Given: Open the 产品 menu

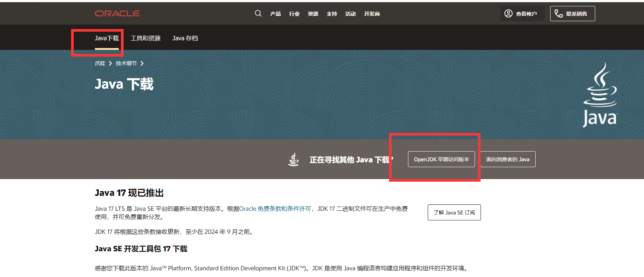Looking at the screenshot, I should tap(275, 14).
